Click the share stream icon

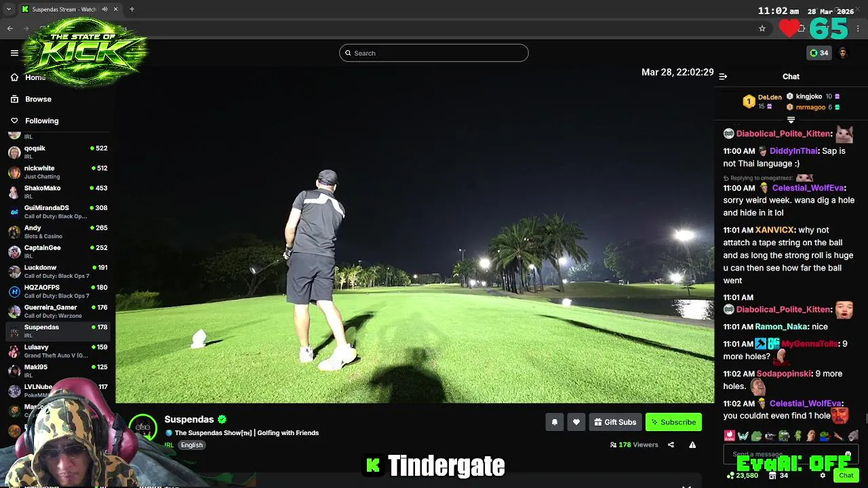[x=671, y=445]
